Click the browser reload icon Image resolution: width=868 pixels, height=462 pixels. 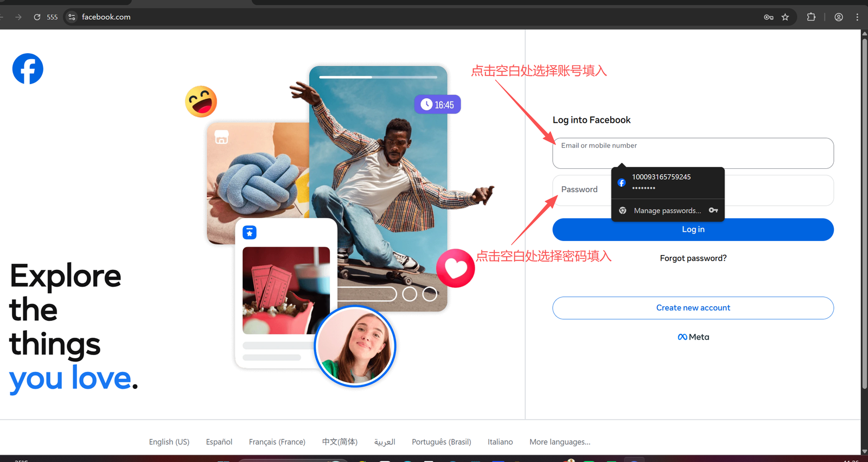pyautogui.click(x=37, y=17)
